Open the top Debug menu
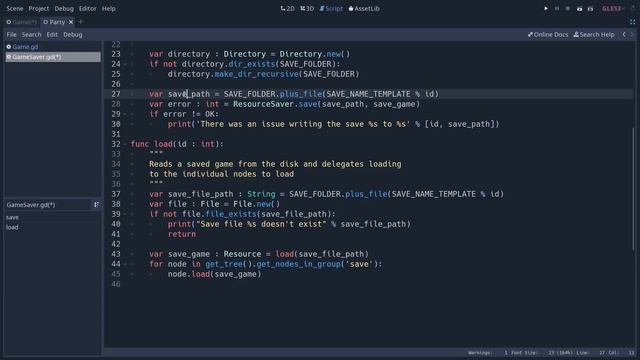This screenshot has width=640, height=360. click(64, 9)
